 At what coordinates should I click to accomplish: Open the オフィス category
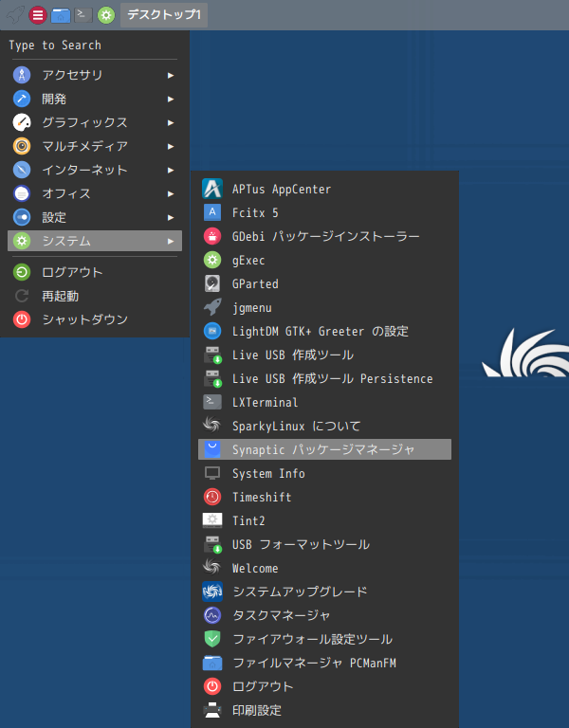tap(95, 193)
